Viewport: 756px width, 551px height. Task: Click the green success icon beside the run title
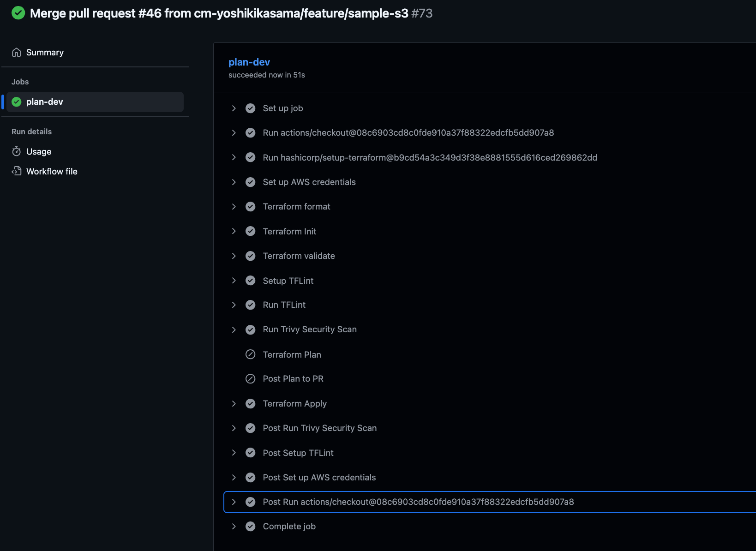[x=18, y=13]
